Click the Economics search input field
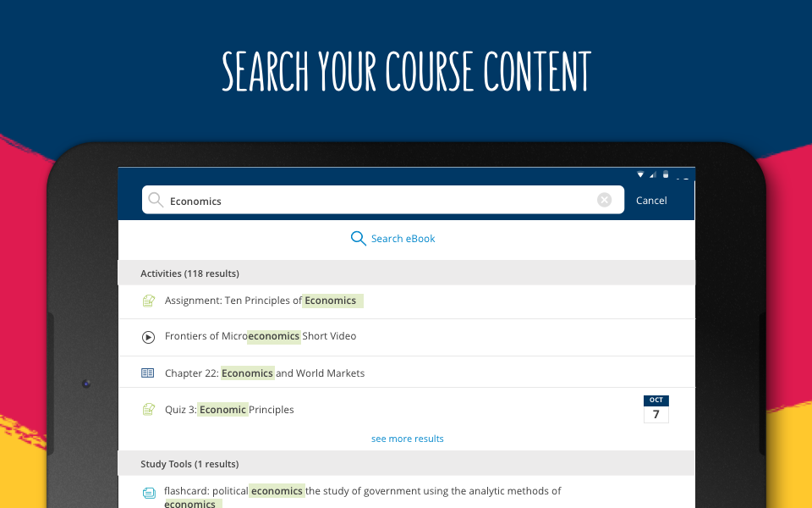The width and height of the screenshot is (812, 508). click(x=382, y=200)
